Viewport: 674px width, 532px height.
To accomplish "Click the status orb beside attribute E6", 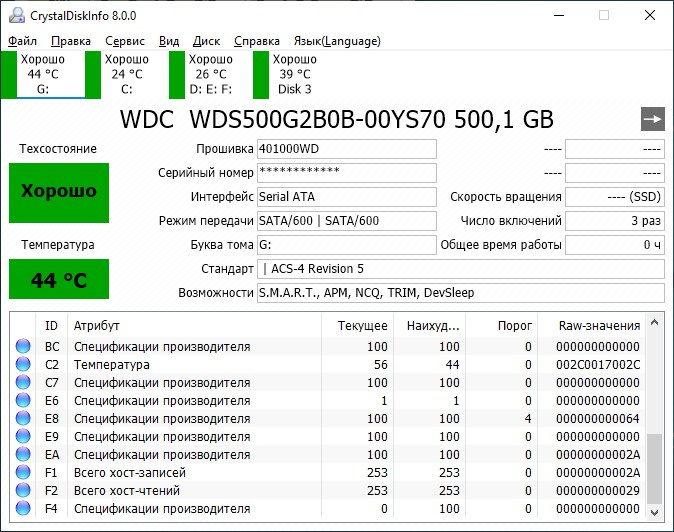I will 23,401.
